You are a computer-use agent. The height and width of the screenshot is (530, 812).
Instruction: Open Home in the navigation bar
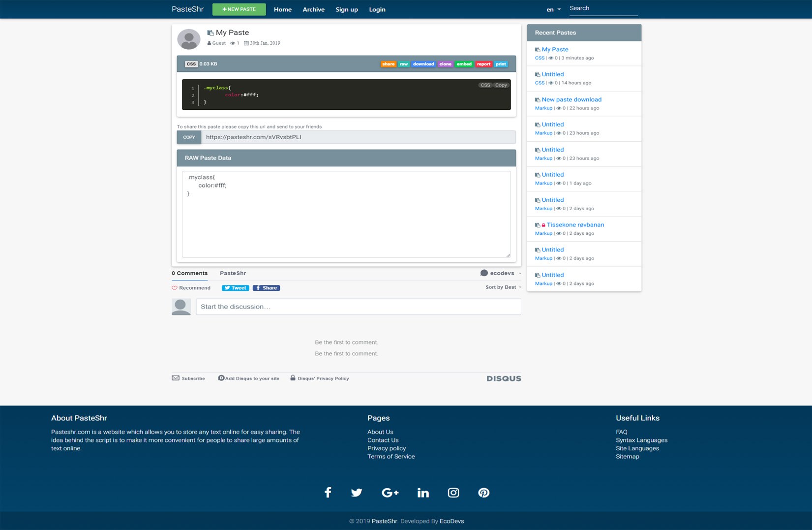click(283, 9)
